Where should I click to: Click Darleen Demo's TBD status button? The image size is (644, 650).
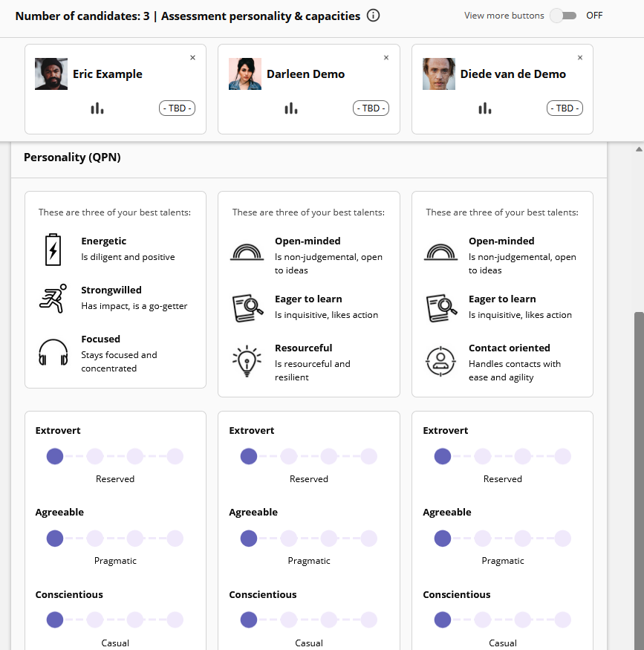(x=371, y=108)
